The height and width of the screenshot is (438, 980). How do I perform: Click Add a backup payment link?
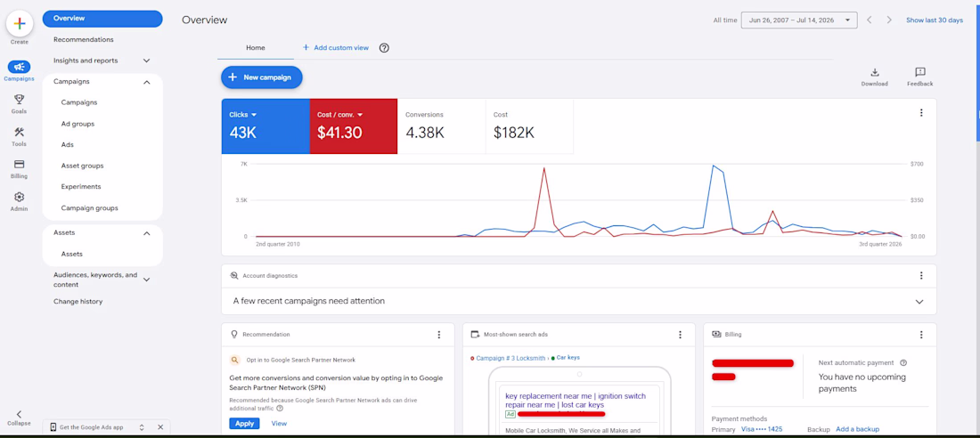pyautogui.click(x=857, y=429)
